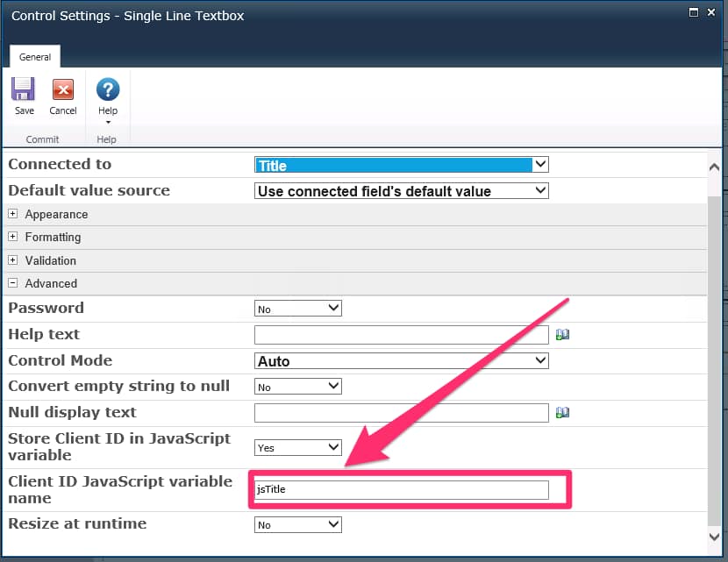The image size is (728, 562).
Task: Select the General ribbon tab
Action: pyautogui.click(x=34, y=56)
